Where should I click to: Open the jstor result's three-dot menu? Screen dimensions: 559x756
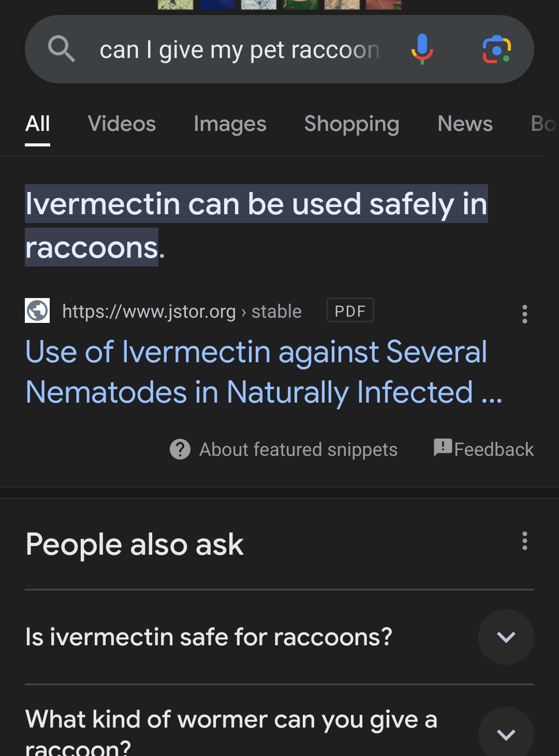(x=524, y=314)
